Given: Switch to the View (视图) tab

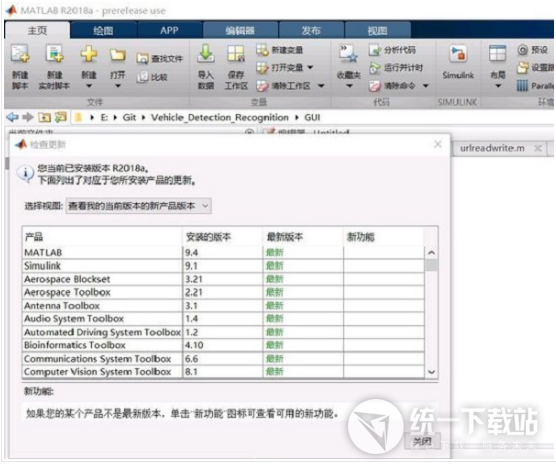Looking at the screenshot, I should tap(377, 30).
